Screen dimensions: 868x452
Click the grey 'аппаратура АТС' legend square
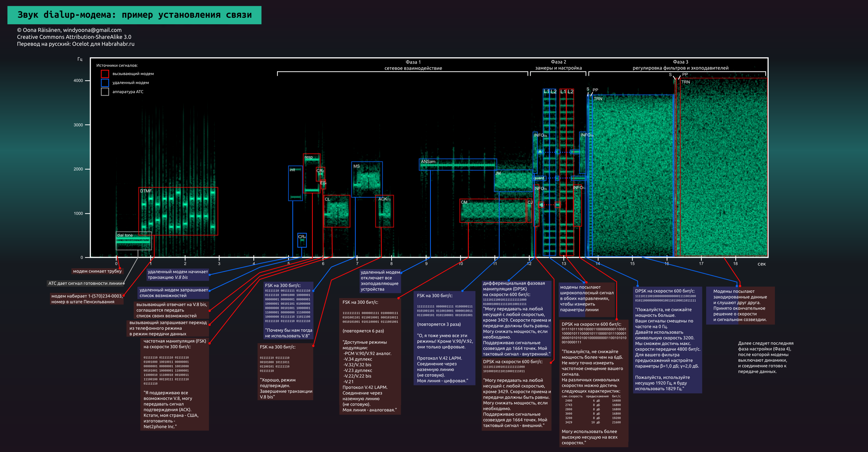pyautogui.click(x=105, y=92)
